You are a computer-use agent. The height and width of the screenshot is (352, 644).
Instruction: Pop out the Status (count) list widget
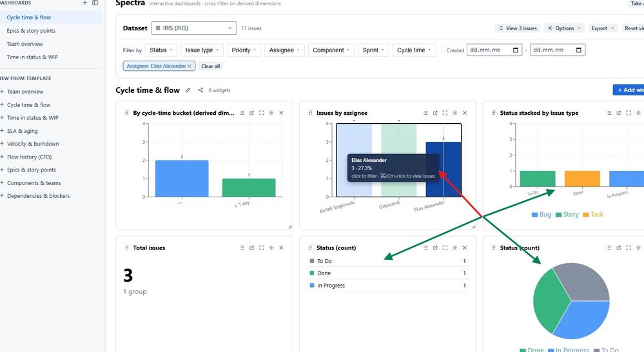(435, 248)
